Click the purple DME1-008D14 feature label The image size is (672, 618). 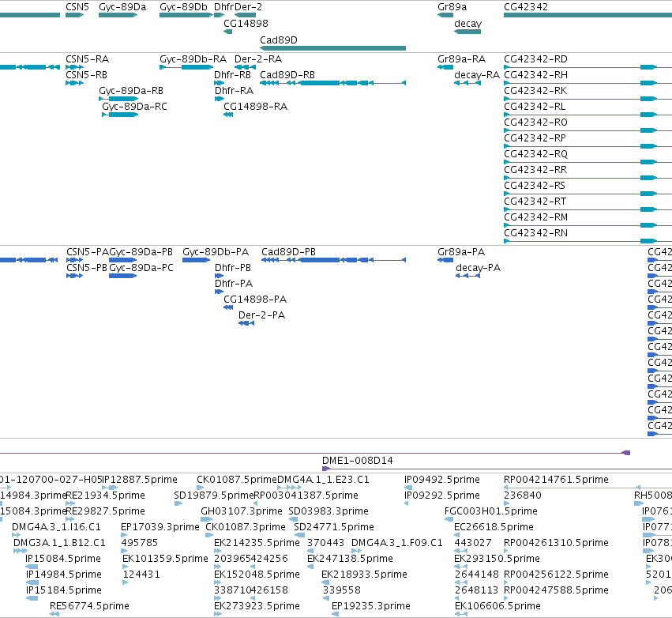point(358,461)
